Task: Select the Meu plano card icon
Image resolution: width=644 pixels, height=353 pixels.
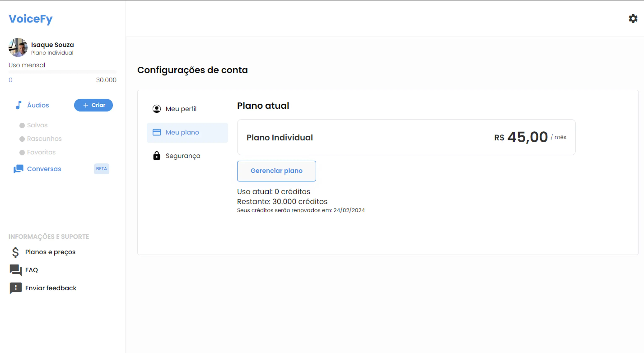Action: (157, 132)
